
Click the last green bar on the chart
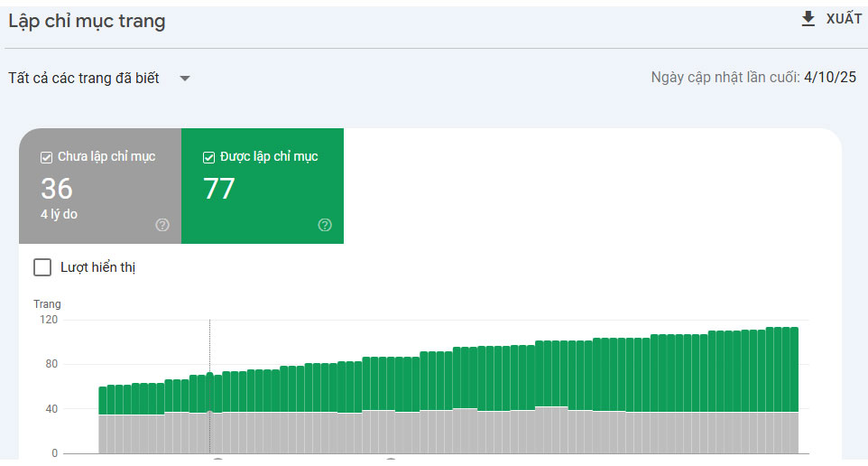pyautogui.click(x=794, y=370)
